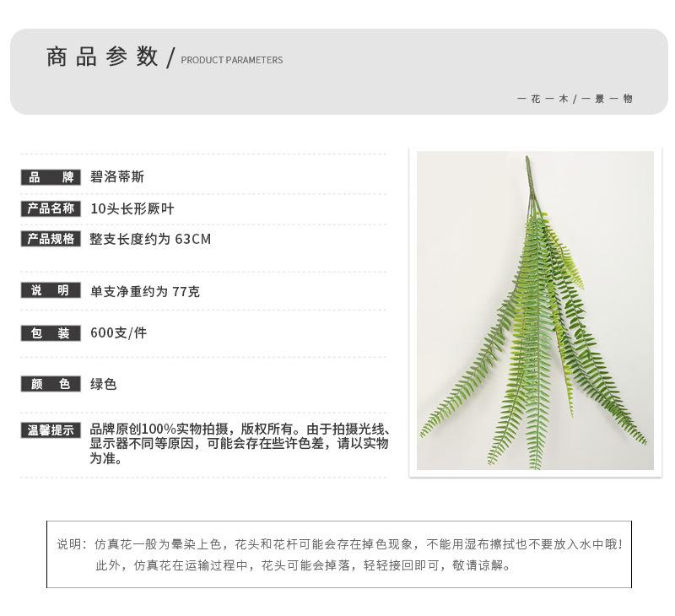
Task: Click the product name 10头长形蕨叶
Action: coord(132,208)
